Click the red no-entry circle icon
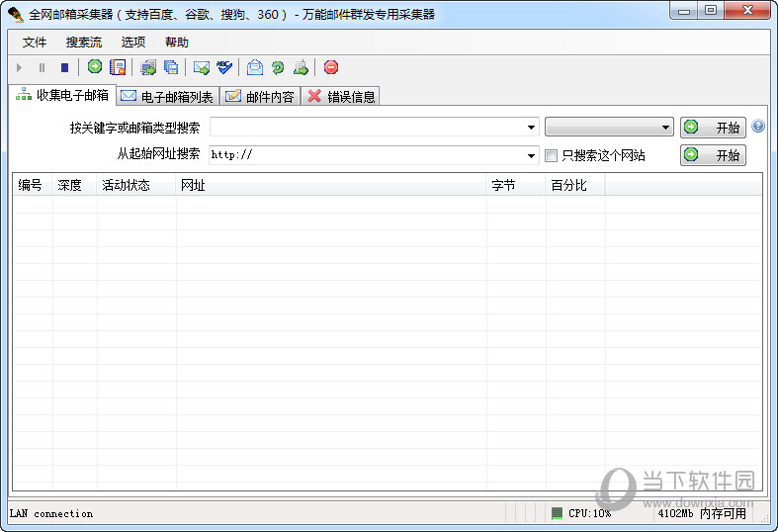Viewport: 778px width, 532px height. [x=331, y=67]
